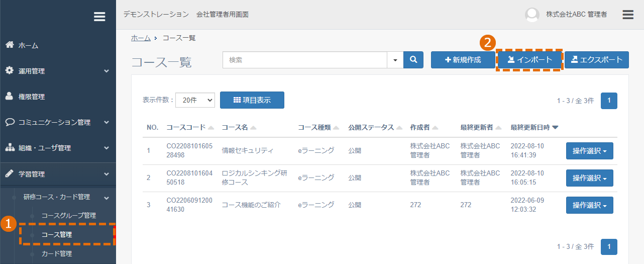Sort by コース種類 column

click(x=318, y=128)
